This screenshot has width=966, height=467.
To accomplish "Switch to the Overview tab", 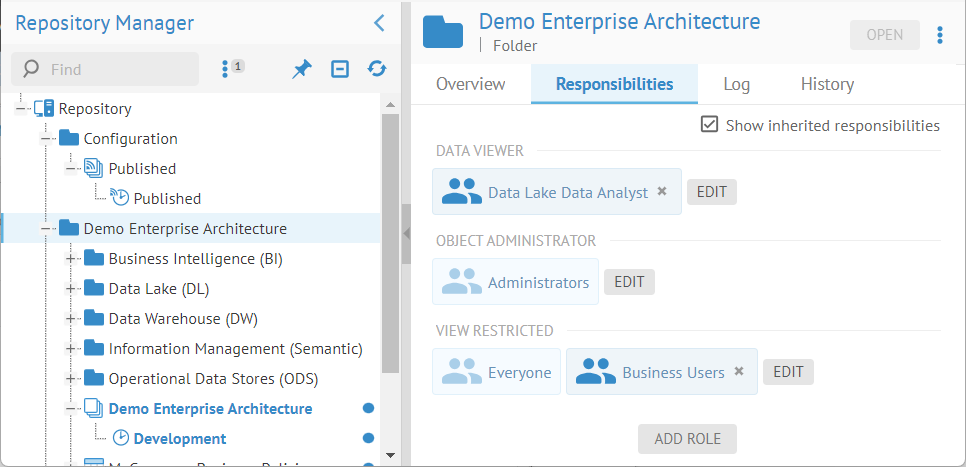I will pyautogui.click(x=470, y=84).
